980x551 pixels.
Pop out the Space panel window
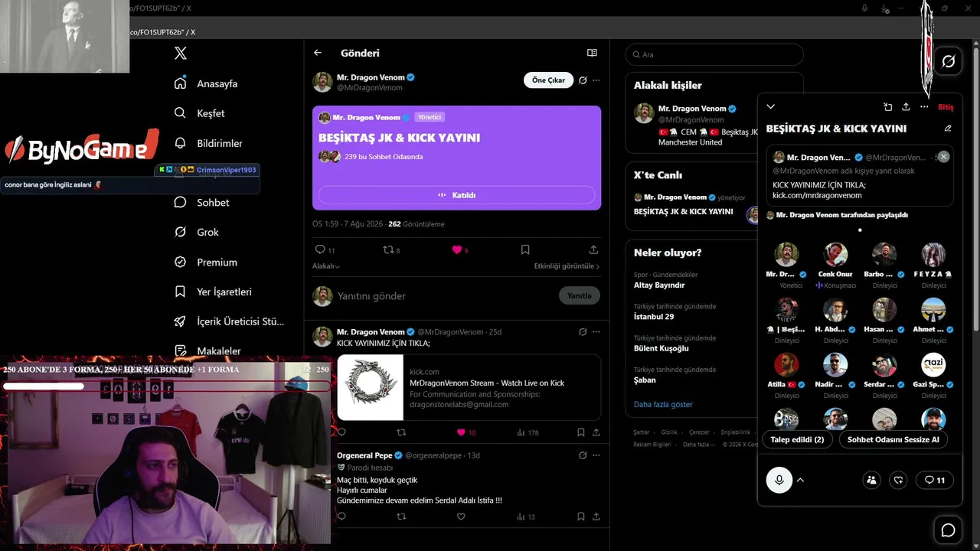click(887, 107)
